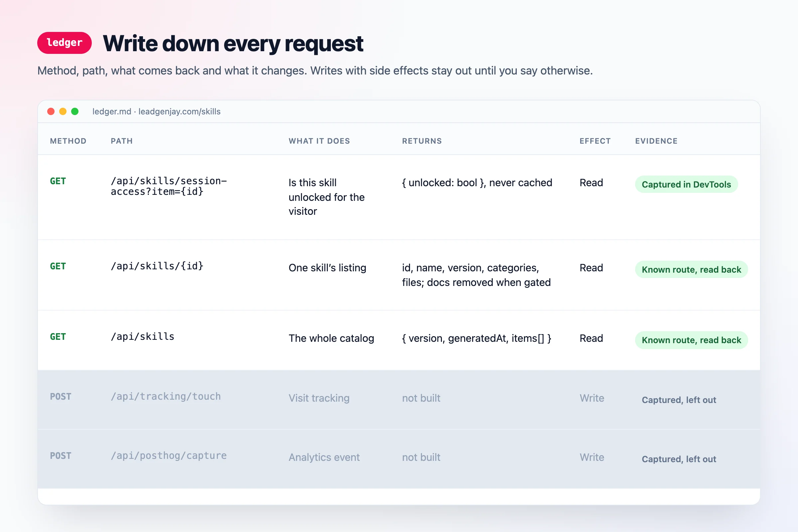
Task: Click POST in the tracking/touch row
Action: click(x=61, y=397)
